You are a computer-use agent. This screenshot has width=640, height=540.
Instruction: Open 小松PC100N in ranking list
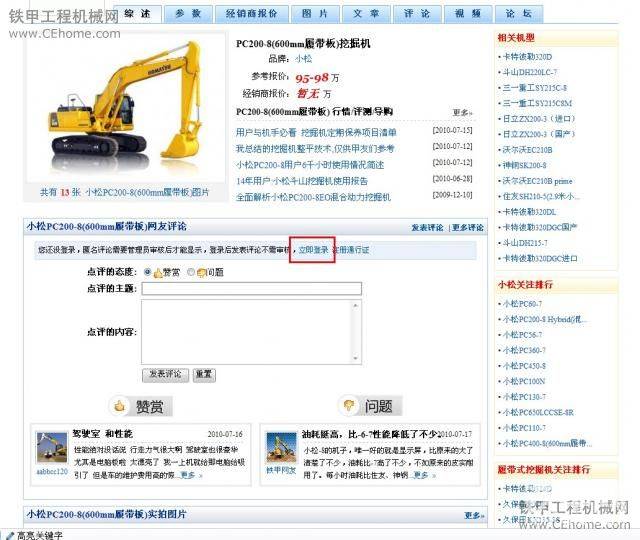[x=524, y=381]
